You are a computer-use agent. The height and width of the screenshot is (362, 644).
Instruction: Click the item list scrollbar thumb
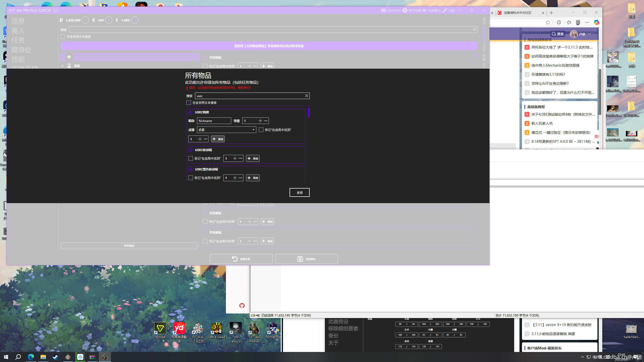(x=309, y=112)
